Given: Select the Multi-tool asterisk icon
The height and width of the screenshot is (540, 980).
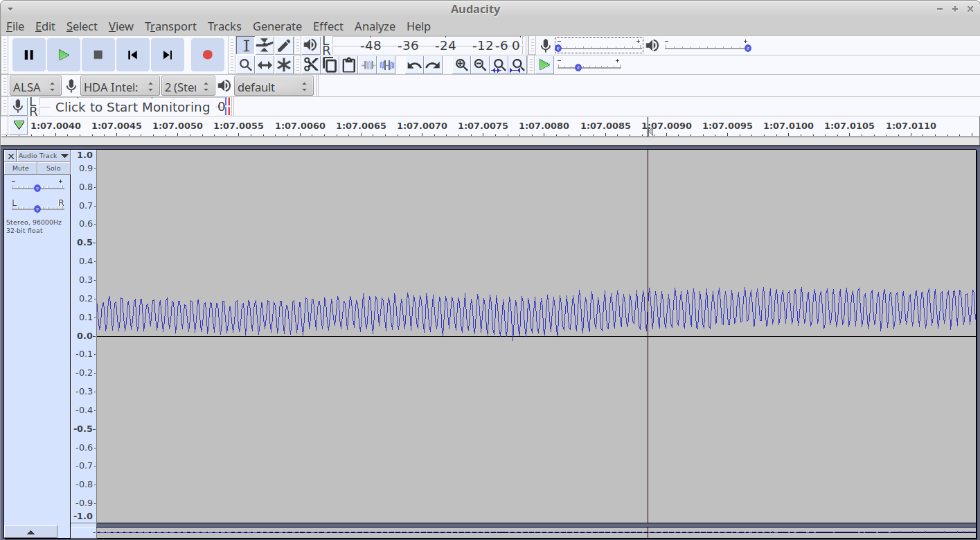Looking at the screenshot, I should click(x=284, y=65).
